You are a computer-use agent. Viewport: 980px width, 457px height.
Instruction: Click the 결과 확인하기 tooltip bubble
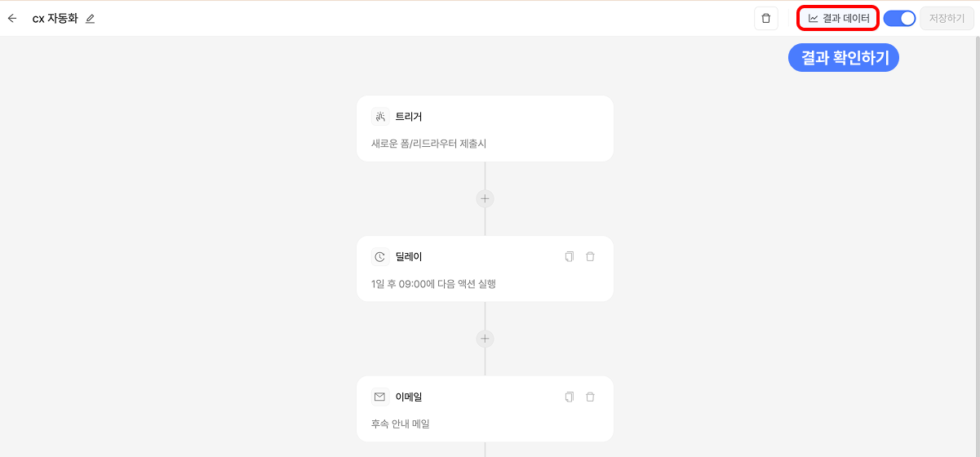coord(843,58)
